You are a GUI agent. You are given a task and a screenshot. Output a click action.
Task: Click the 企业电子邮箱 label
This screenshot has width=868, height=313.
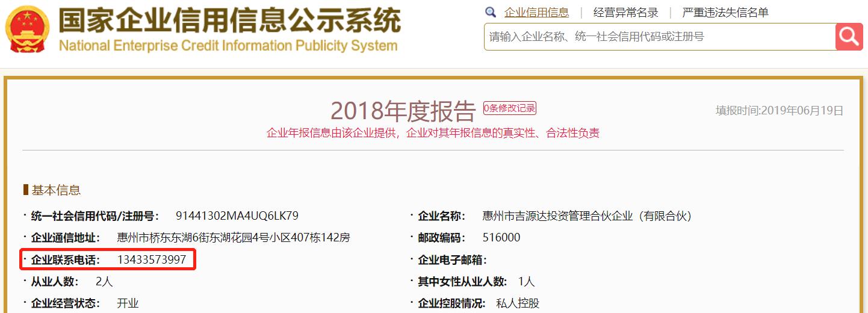point(452,260)
